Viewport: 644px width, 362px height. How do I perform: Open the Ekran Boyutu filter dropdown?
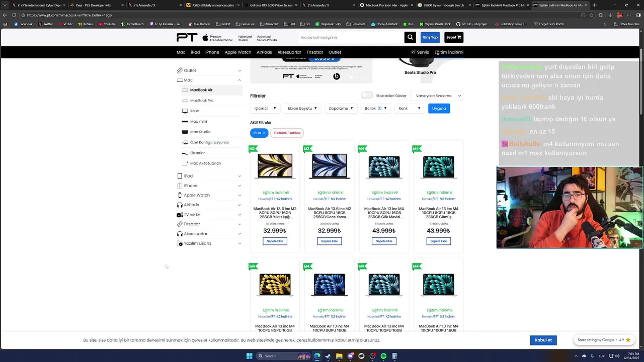click(302, 108)
